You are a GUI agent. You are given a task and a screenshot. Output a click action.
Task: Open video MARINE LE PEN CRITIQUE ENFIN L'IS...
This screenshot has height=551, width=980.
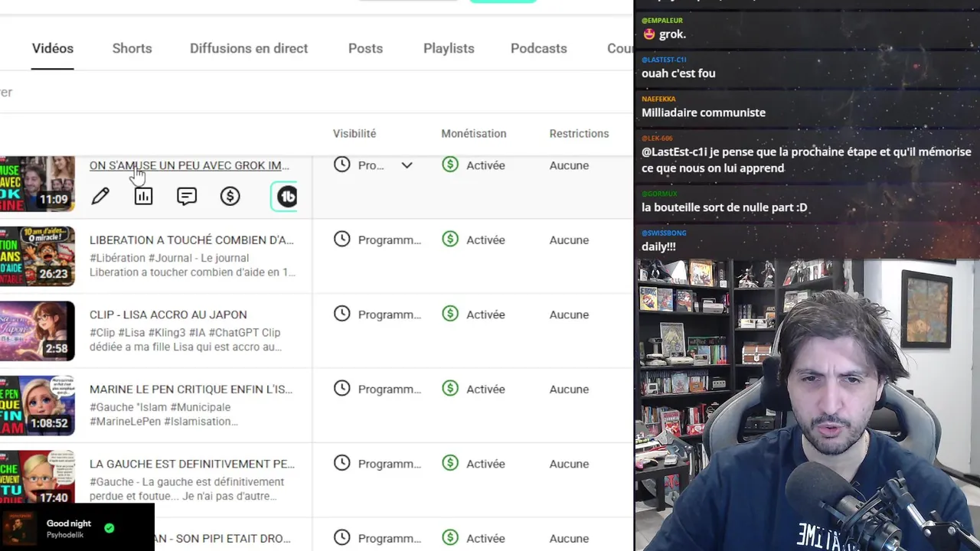coord(191,390)
